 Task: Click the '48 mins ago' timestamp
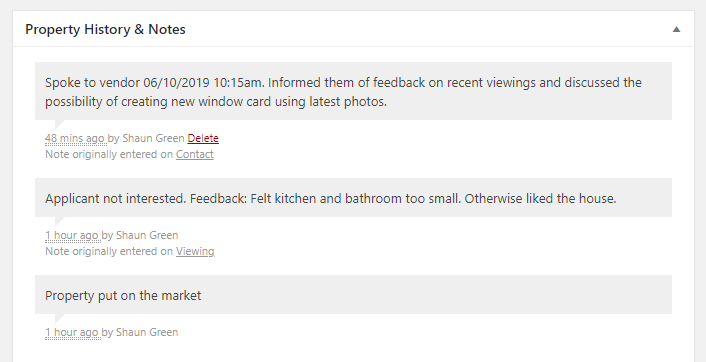[75, 138]
